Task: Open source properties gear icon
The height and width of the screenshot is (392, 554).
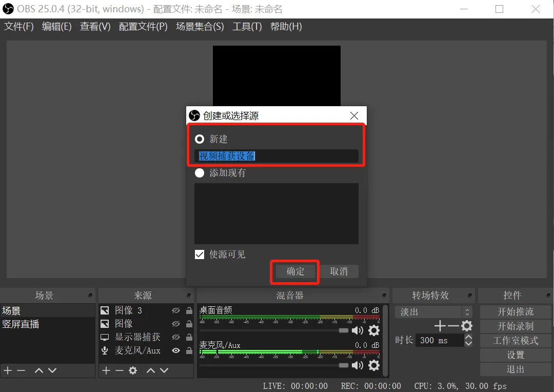Action: pos(133,370)
